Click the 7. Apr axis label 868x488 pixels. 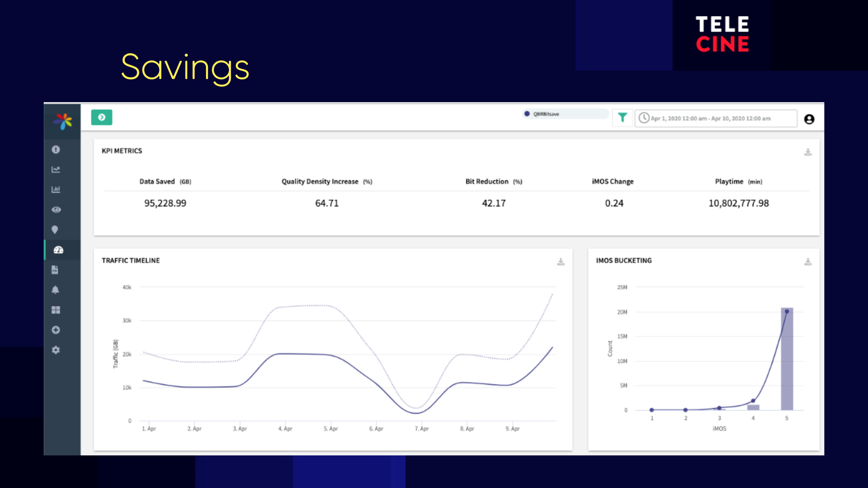pos(422,429)
